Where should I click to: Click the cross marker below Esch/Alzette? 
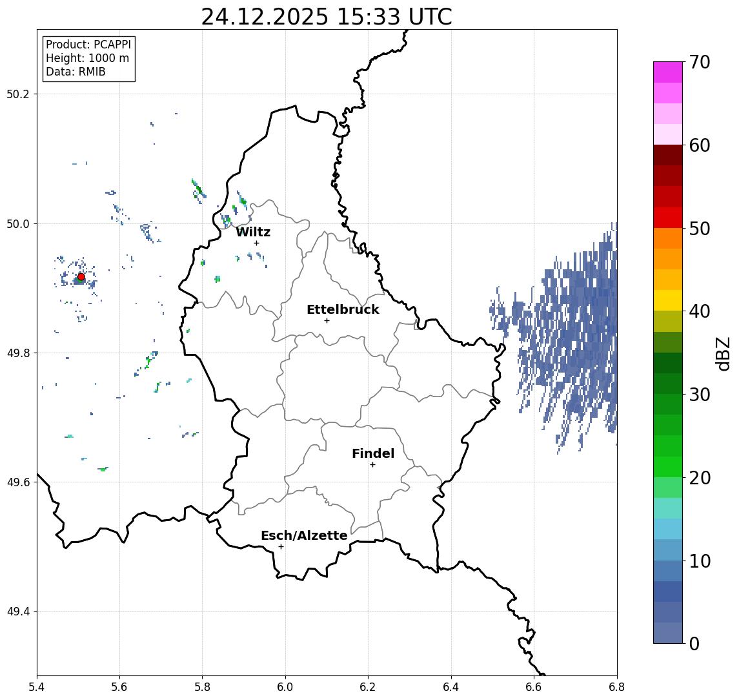[281, 547]
